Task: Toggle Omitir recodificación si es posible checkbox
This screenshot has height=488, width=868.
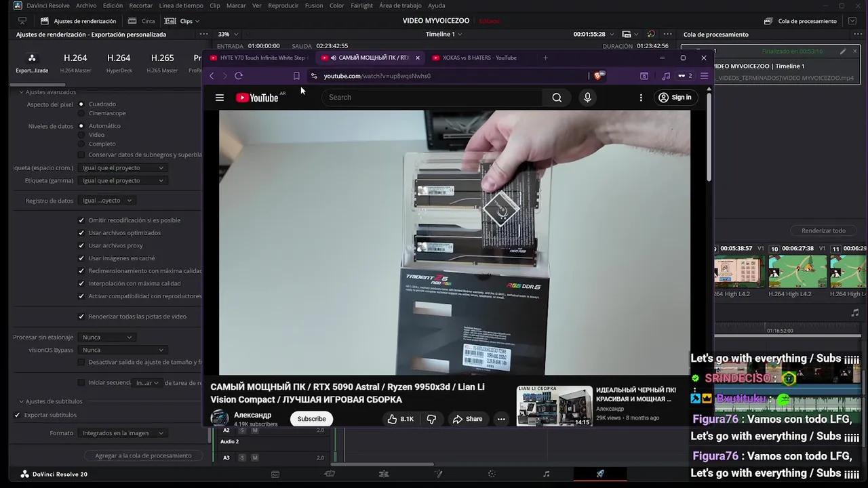Action: click(81, 220)
